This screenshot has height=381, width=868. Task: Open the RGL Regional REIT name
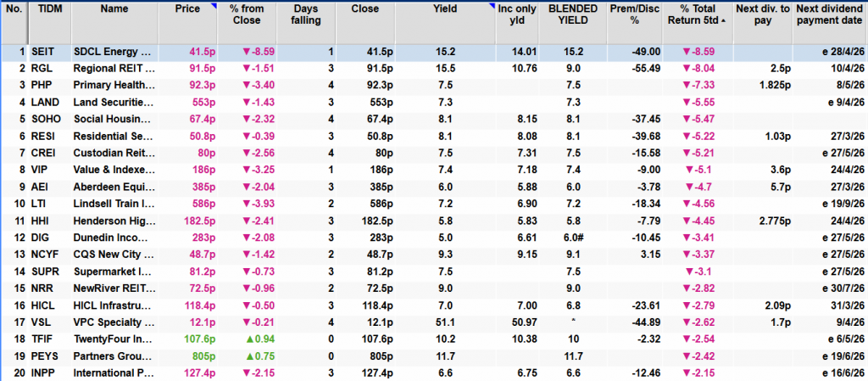point(114,68)
